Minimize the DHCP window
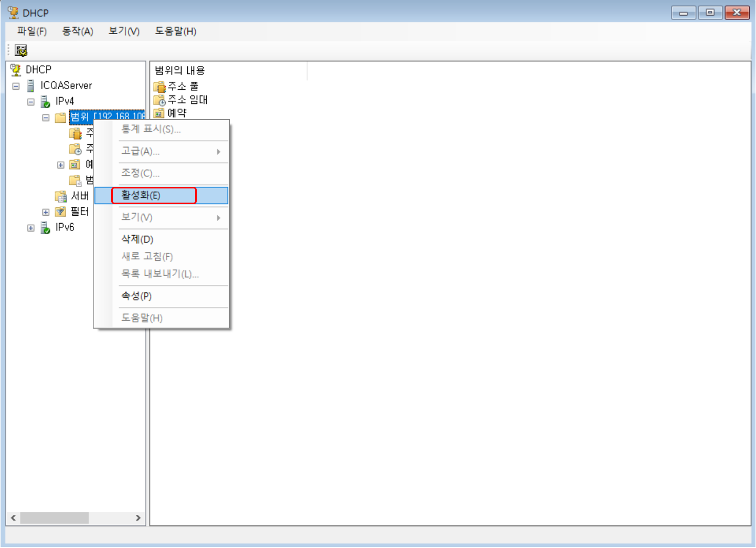 point(684,13)
